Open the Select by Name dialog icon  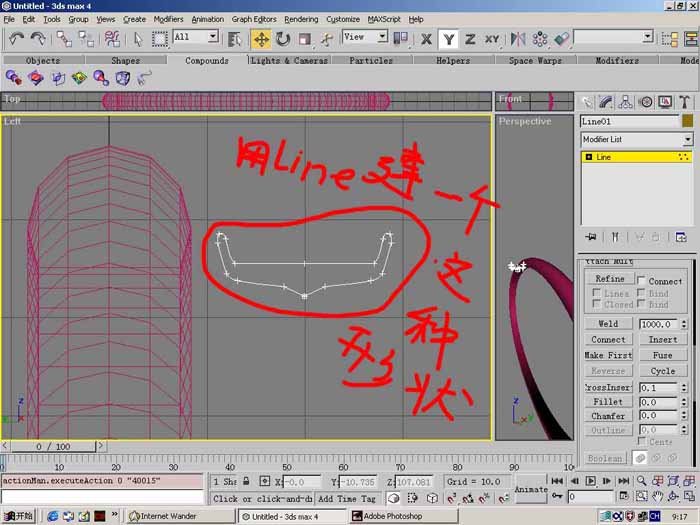[234, 39]
